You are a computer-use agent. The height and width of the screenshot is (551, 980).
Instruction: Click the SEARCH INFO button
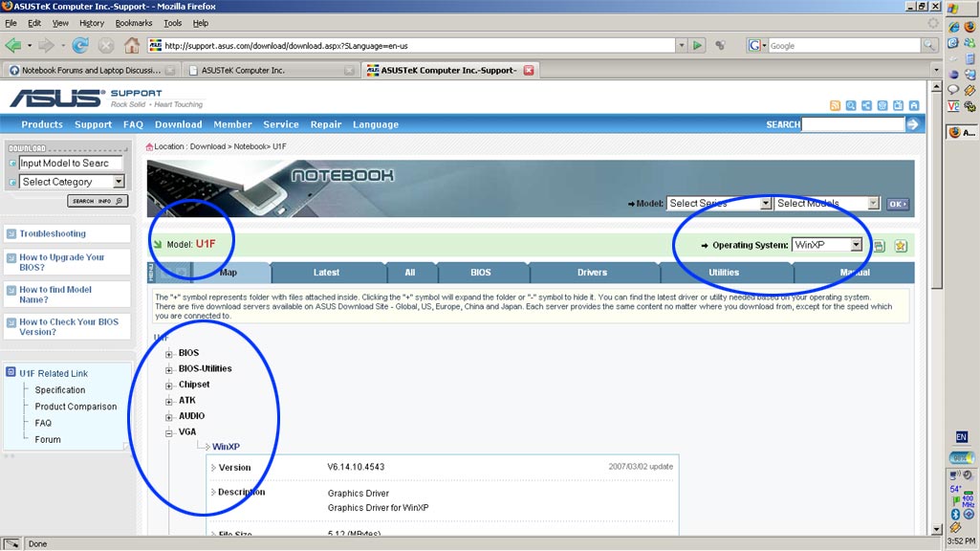[x=98, y=201]
